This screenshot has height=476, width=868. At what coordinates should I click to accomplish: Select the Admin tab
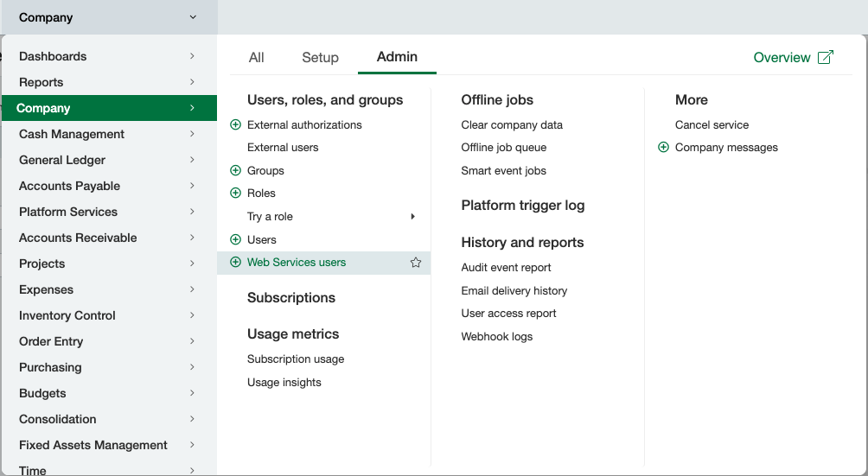[x=397, y=57]
